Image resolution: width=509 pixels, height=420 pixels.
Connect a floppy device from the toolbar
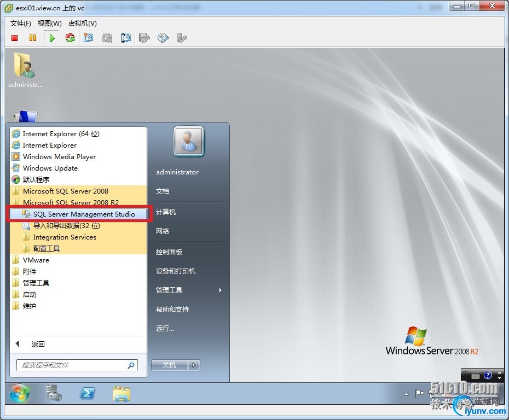tap(144, 38)
